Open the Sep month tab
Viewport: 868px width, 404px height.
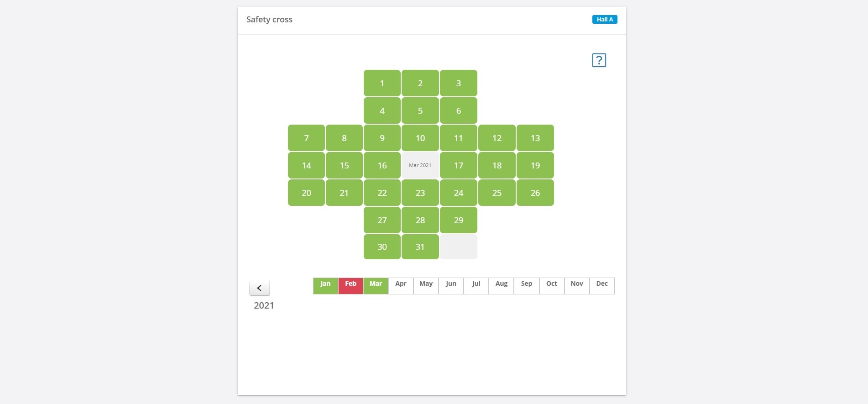526,283
